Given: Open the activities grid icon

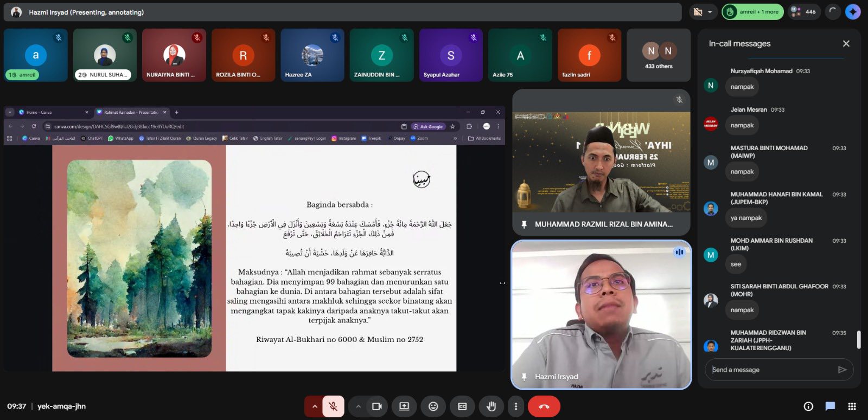Looking at the screenshot, I should [x=852, y=406].
